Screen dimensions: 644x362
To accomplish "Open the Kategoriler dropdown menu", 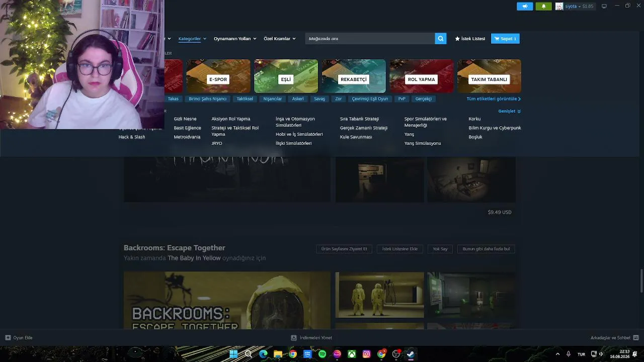I will coord(192,39).
